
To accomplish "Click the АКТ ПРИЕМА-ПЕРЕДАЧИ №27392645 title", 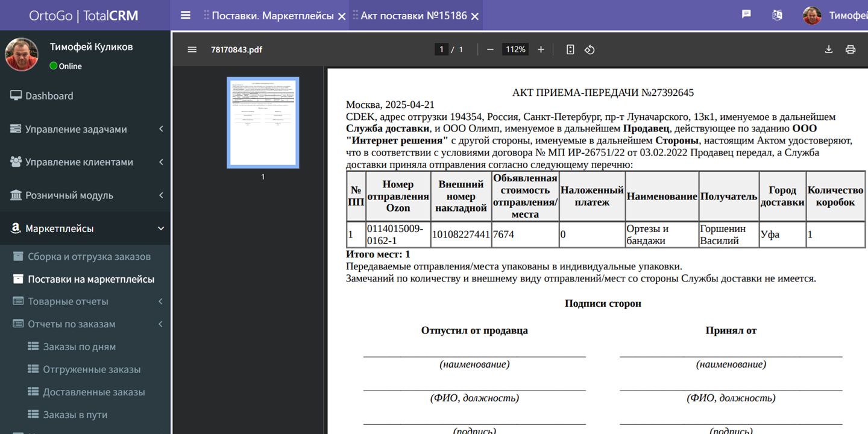I will tap(603, 93).
